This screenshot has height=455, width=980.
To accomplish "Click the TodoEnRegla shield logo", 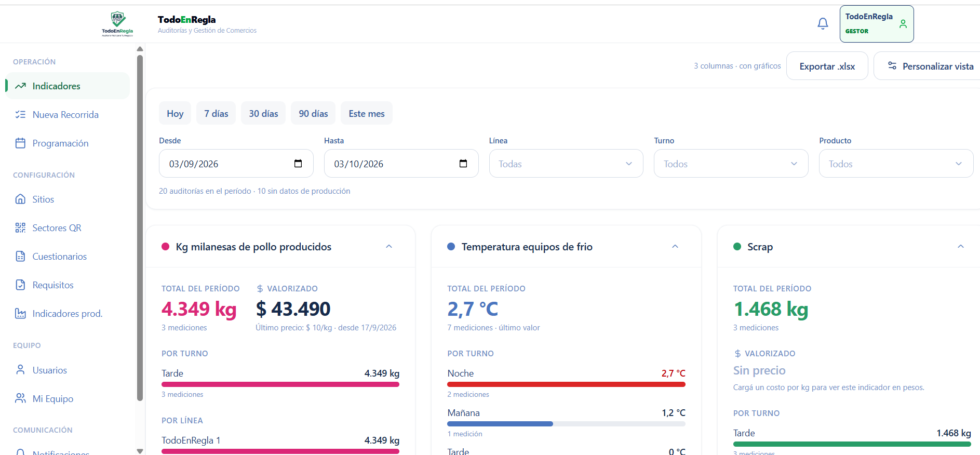I will (x=117, y=24).
